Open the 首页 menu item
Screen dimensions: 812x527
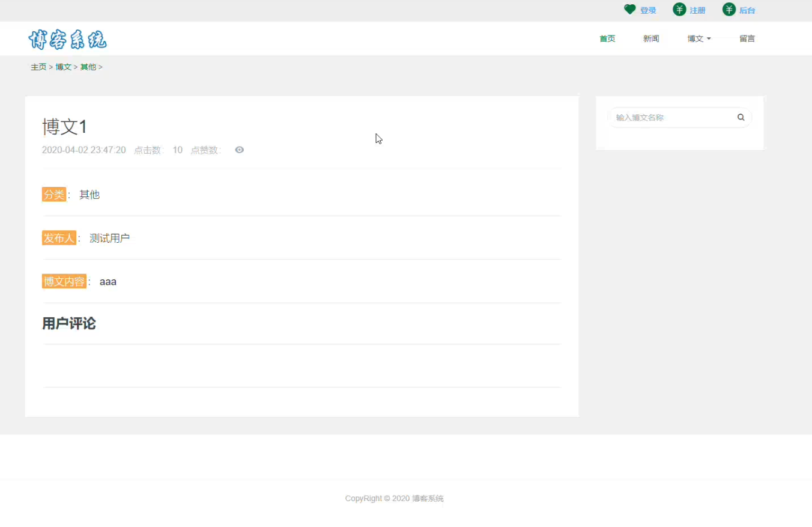(x=607, y=38)
